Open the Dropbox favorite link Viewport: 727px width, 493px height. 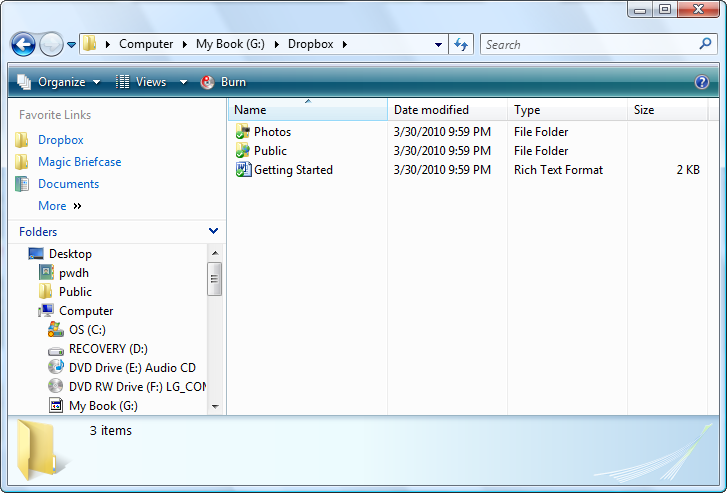point(61,140)
